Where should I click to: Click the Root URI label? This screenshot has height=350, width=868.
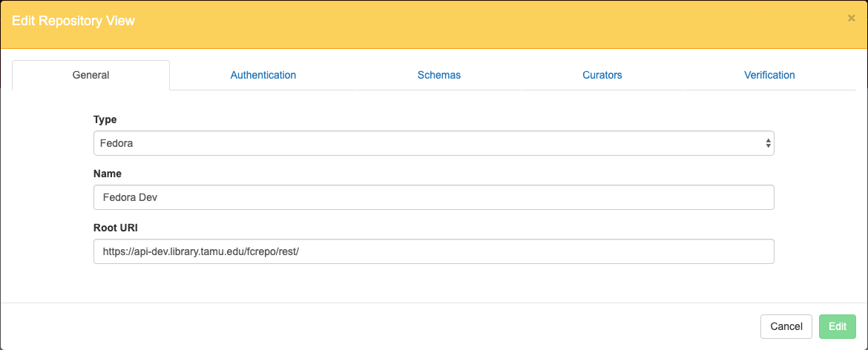pos(115,228)
